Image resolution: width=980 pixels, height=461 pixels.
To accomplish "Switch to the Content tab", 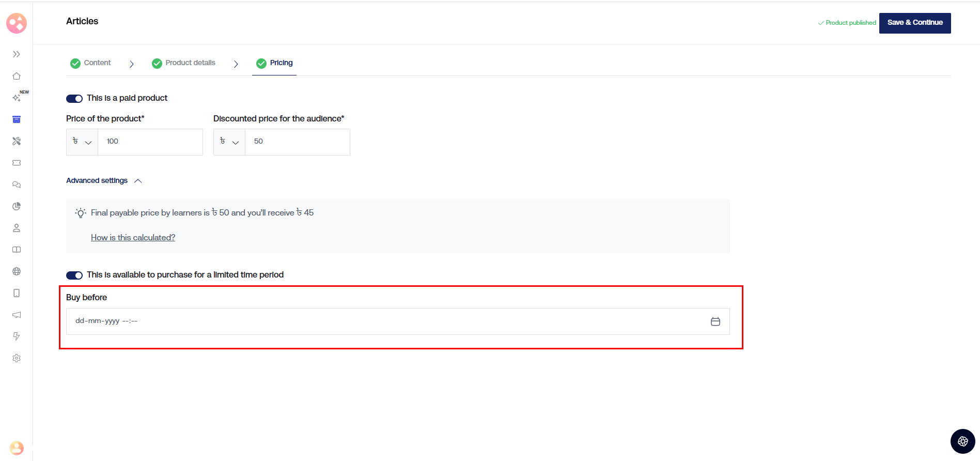I will point(91,63).
